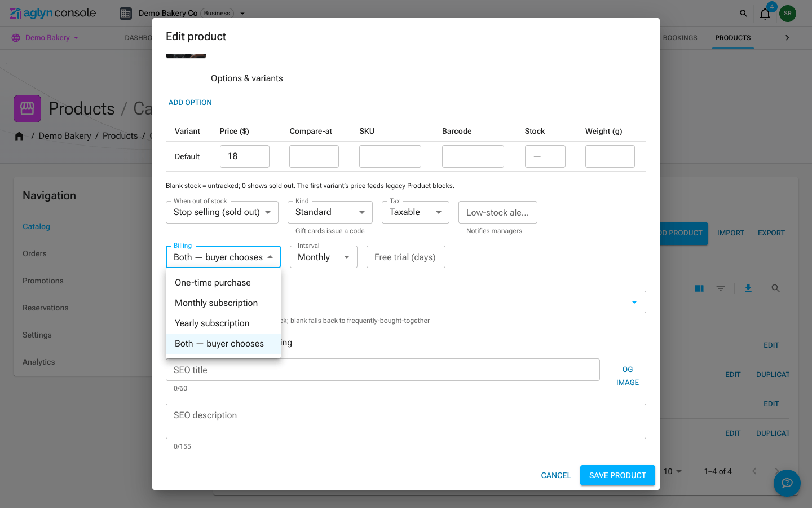Image resolution: width=812 pixels, height=508 pixels.
Task: Collapse the Billing dropdown
Action: (223, 257)
